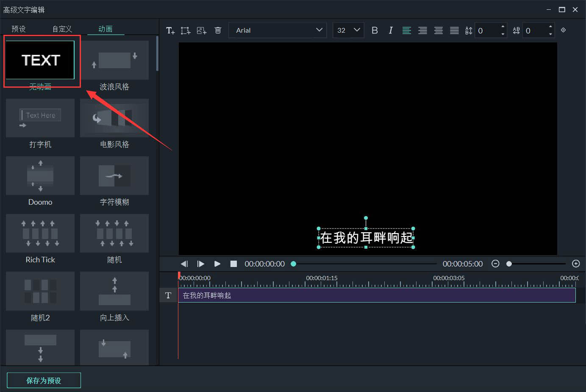Click the Add Text Box icon
Image resolution: width=586 pixels, height=392 pixels.
pyautogui.click(x=185, y=30)
